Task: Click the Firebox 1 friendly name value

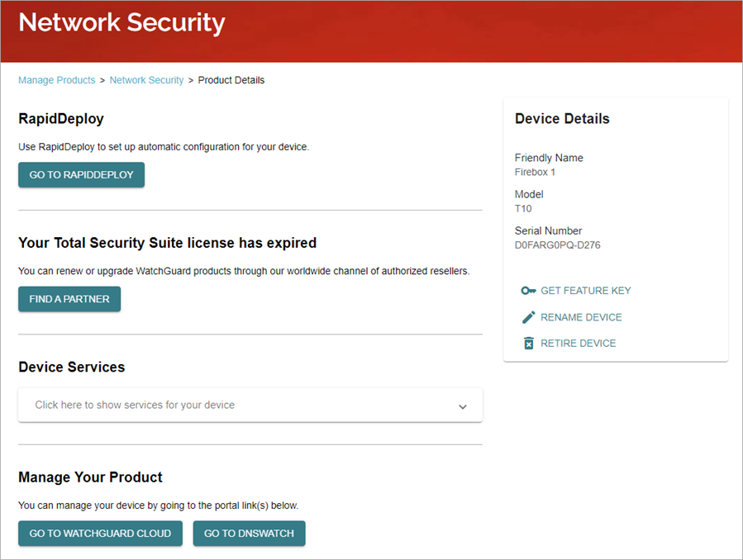Action: point(535,173)
